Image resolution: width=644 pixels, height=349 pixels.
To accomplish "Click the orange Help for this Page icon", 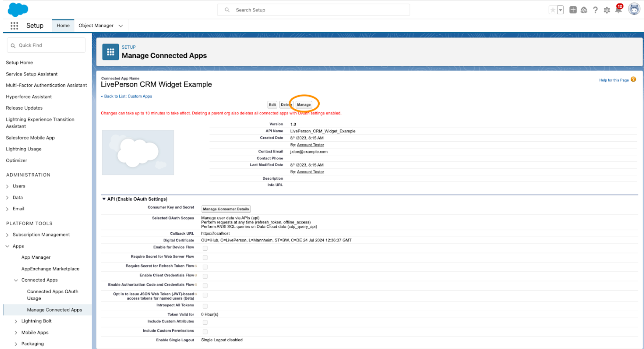I will click(x=633, y=79).
